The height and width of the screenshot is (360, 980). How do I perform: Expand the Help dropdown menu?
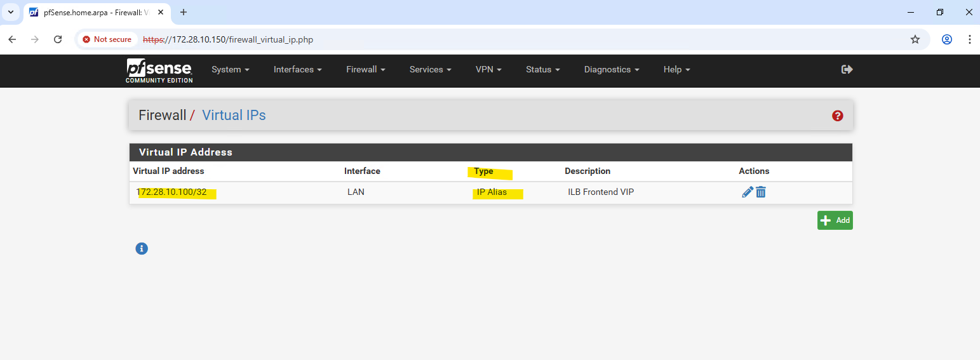[x=677, y=69]
